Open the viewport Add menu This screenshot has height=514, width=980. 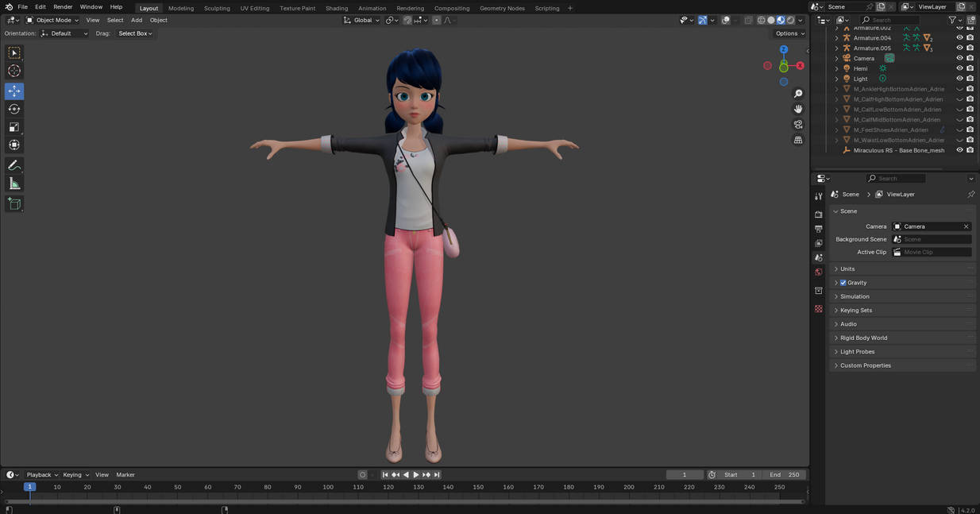click(137, 20)
